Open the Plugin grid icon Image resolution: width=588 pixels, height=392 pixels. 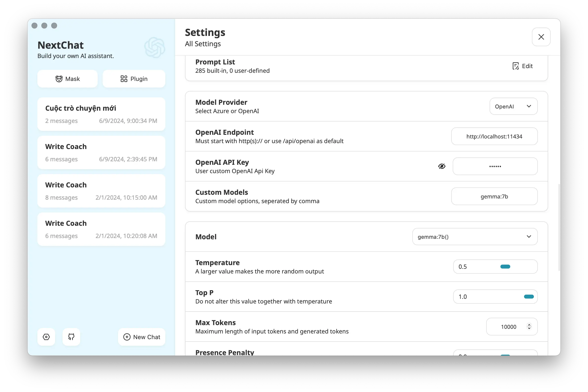(x=124, y=79)
